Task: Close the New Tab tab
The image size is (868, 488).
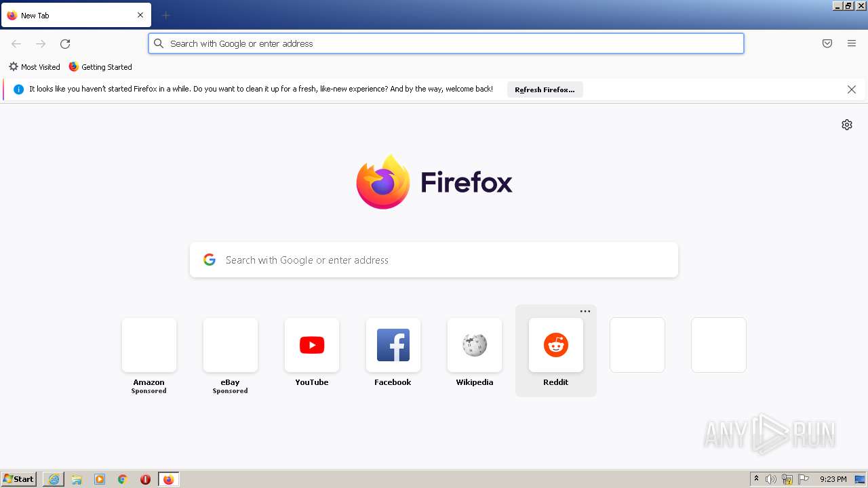Action: (140, 15)
